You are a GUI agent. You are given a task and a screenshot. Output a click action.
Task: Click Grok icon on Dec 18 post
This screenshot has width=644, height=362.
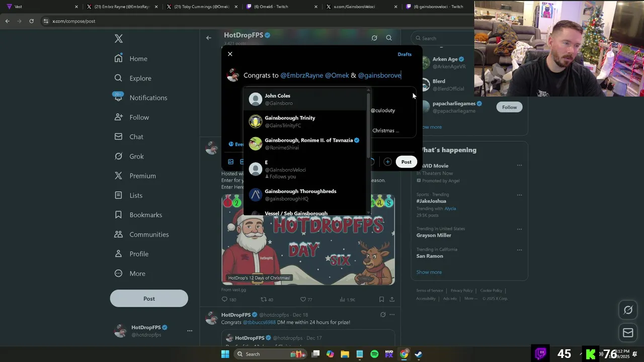383,315
